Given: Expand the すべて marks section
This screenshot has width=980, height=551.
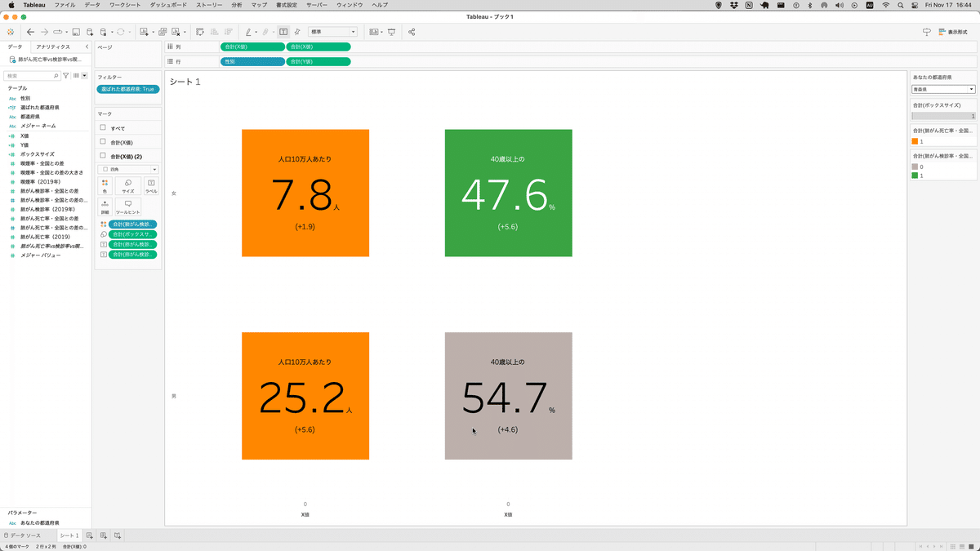Looking at the screenshot, I should point(128,128).
